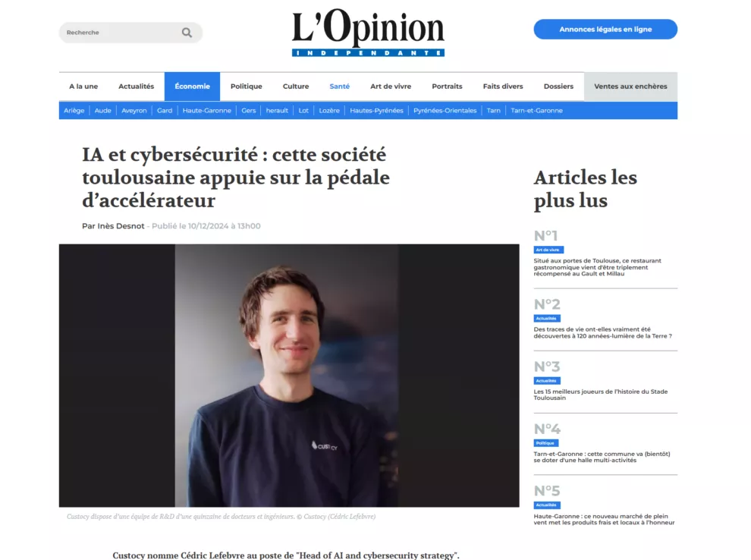Click the Art de vivre tag under N°1
The height and width of the screenshot is (560, 751).
[x=548, y=250]
